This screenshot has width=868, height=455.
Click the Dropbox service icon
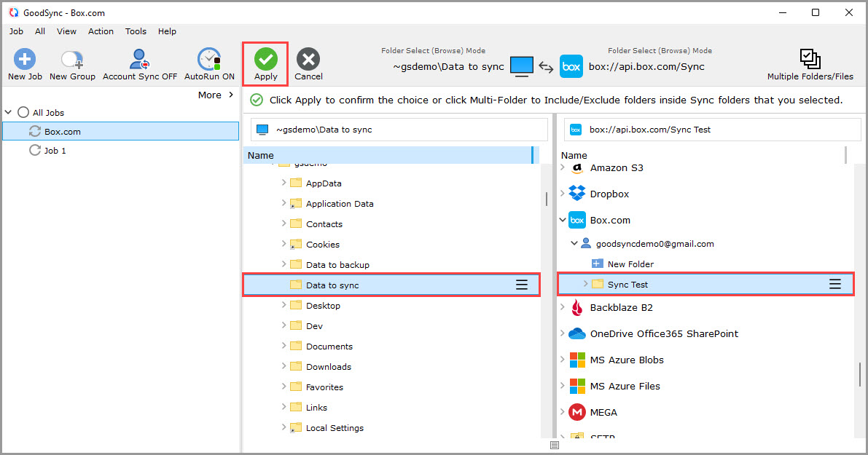pos(577,194)
